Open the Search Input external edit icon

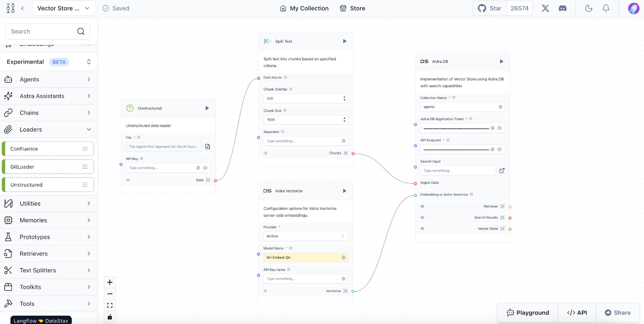point(502,171)
